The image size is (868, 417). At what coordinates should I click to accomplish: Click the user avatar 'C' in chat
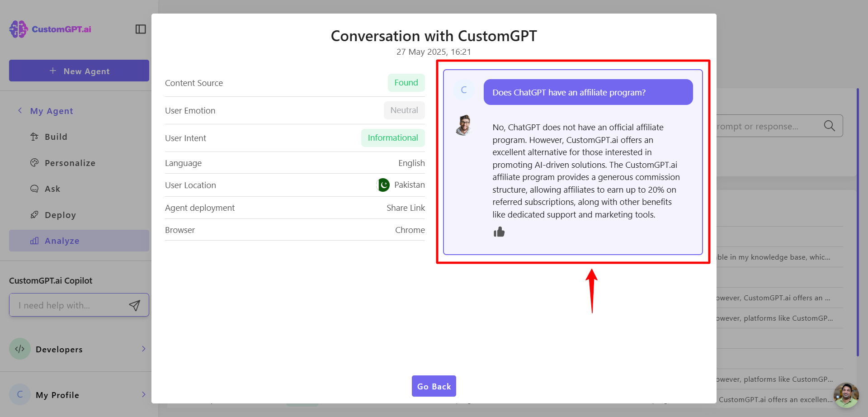[464, 90]
